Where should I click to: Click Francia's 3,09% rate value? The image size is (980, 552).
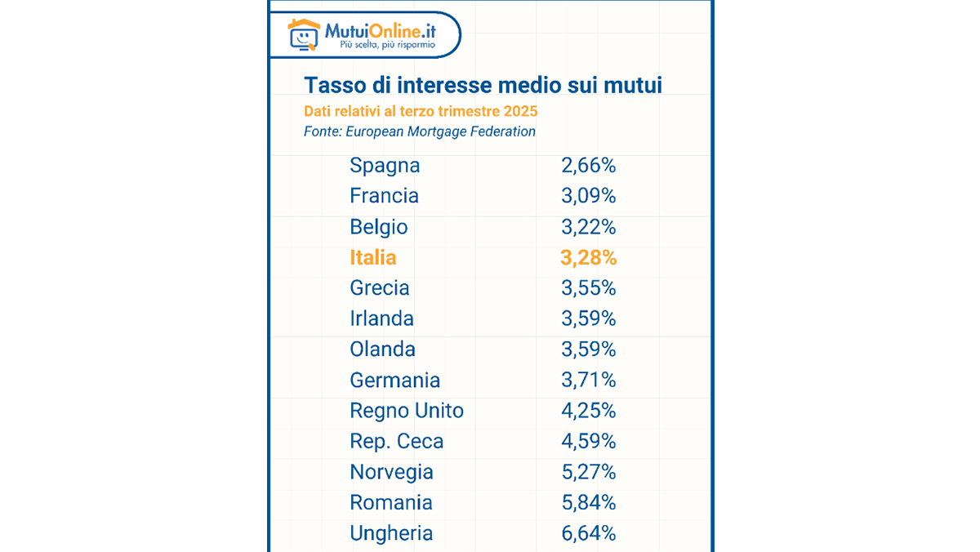coord(588,196)
